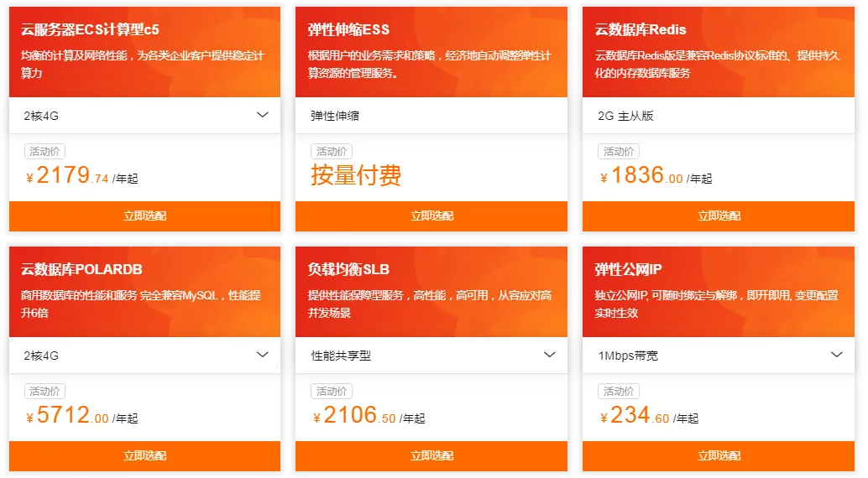The width and height of the screenshot is (868, 478).
Task: Click 立即选配 under 云数据库POLARDB
Action: coord(144,456)
